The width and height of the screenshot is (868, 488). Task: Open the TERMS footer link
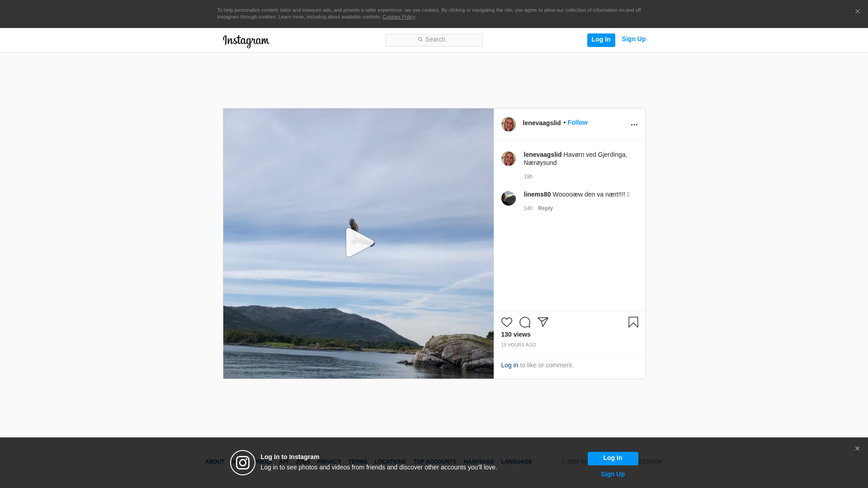pyautogui.click(x=358, y=462)
